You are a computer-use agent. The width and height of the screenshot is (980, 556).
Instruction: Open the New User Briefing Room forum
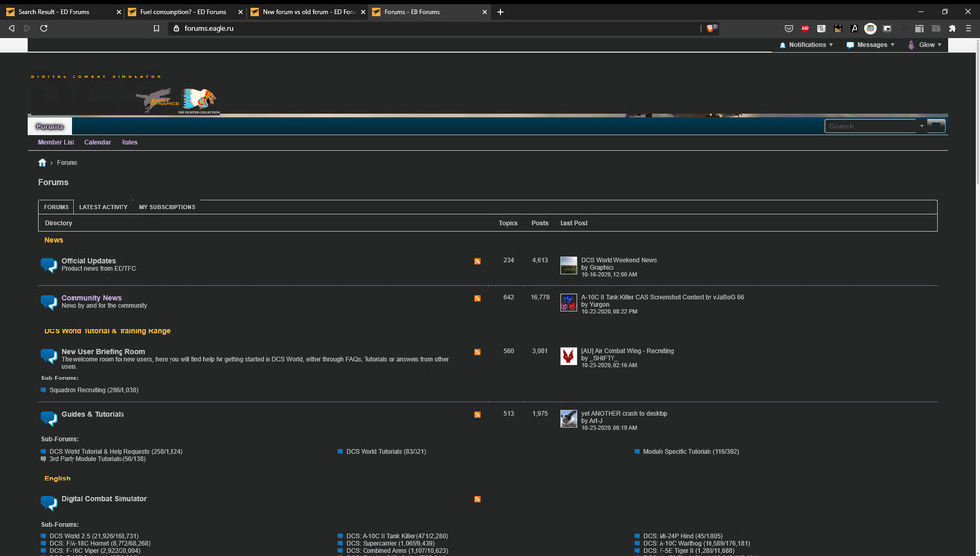[x=103, y=351]
